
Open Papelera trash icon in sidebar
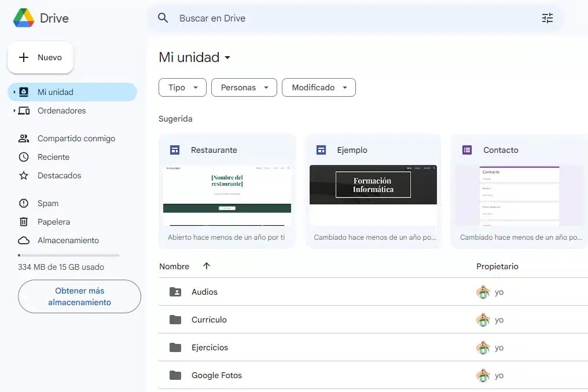(24, 222)
